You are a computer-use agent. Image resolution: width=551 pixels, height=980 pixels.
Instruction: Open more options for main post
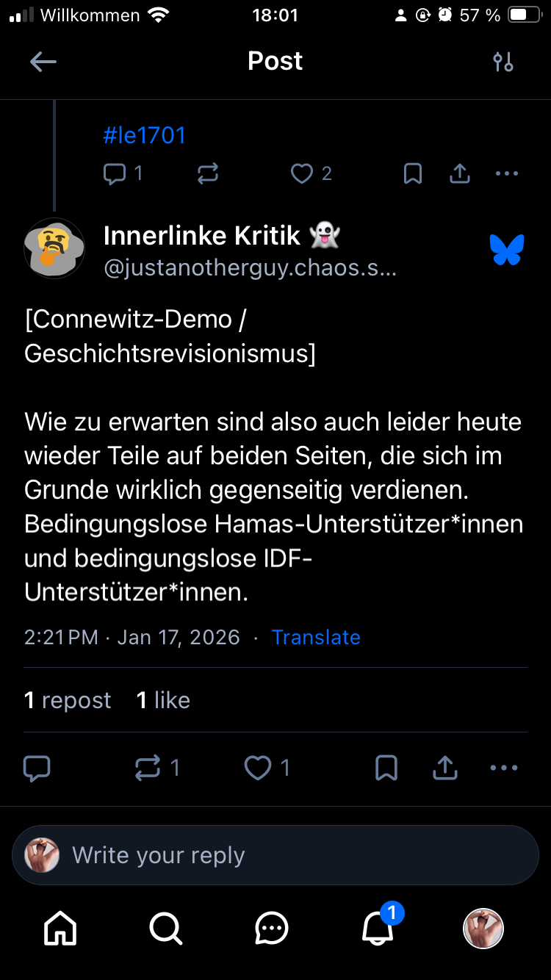click(504, 768)
